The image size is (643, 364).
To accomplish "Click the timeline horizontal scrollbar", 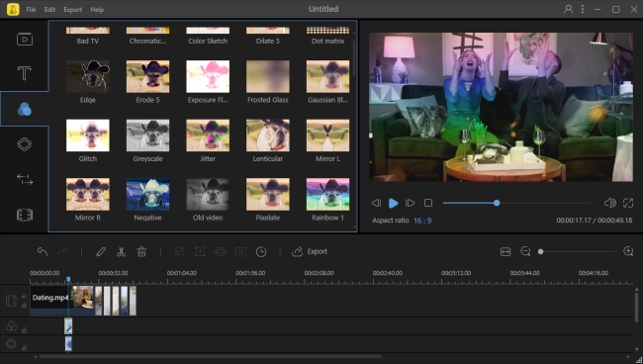I will point(210,357).
